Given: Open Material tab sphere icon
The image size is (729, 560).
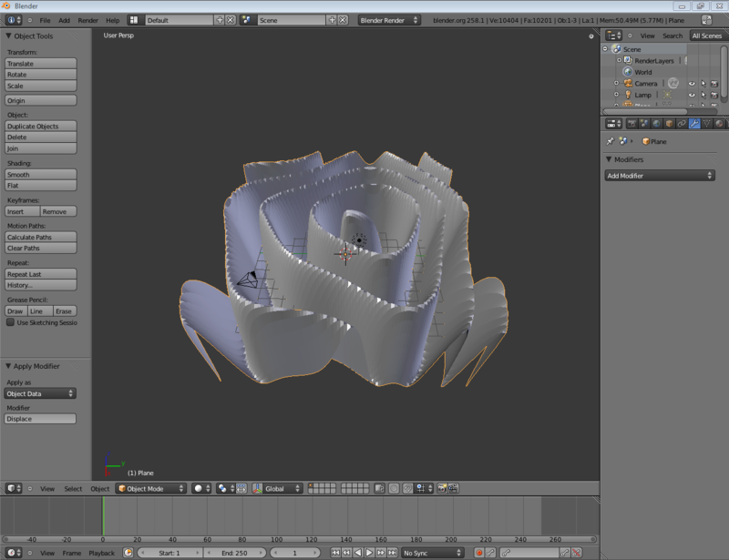Looking at the screenshot, I should (x=719, y=124).
